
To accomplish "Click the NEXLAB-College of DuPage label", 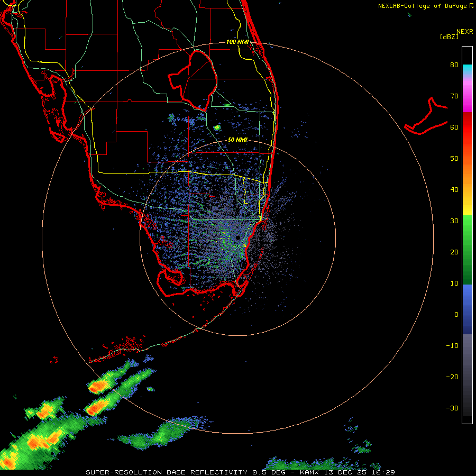I will [422, 6].
